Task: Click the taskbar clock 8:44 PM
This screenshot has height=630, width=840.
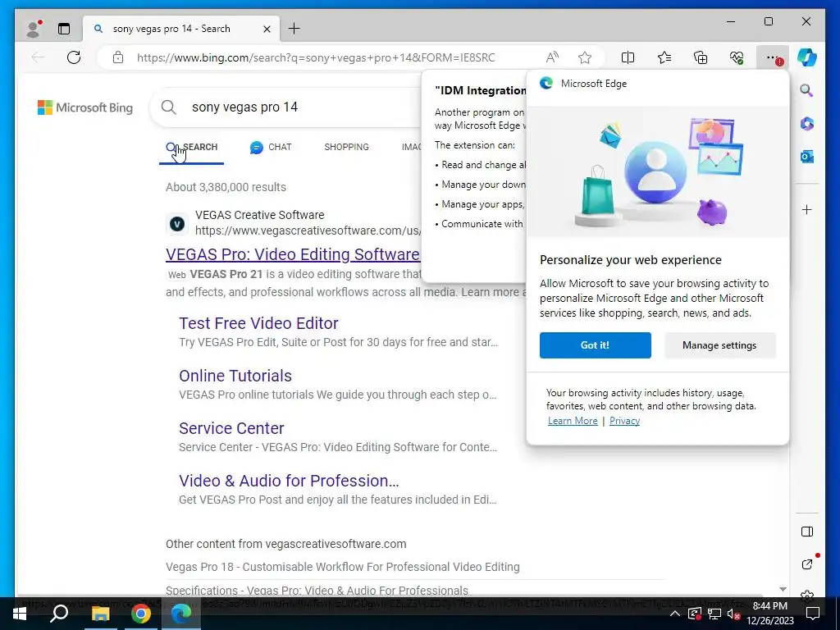Action: [x=769, y=606]
